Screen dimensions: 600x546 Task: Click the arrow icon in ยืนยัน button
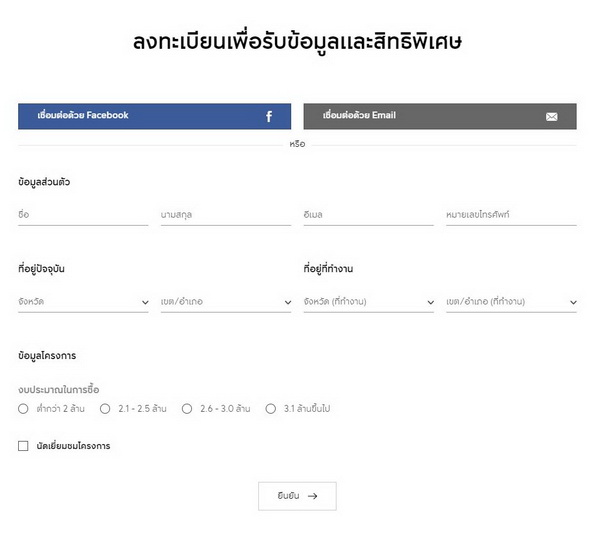click(313, 495)
